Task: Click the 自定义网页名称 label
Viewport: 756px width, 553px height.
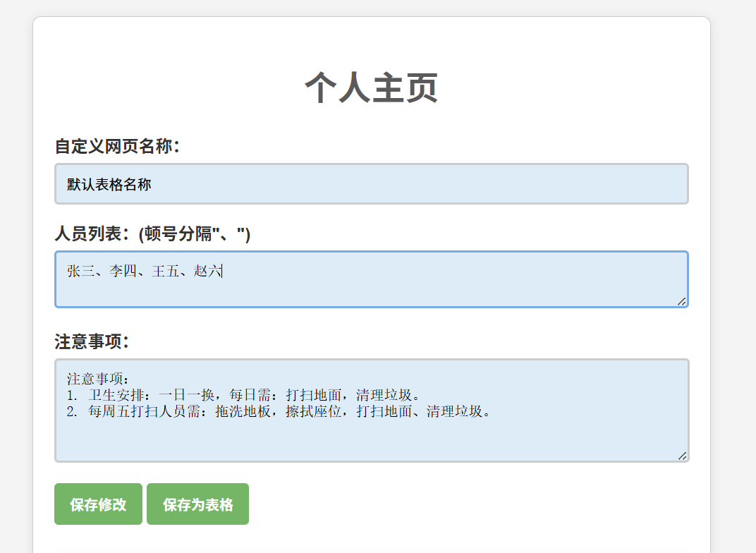Action: click(x=117, y=146)
